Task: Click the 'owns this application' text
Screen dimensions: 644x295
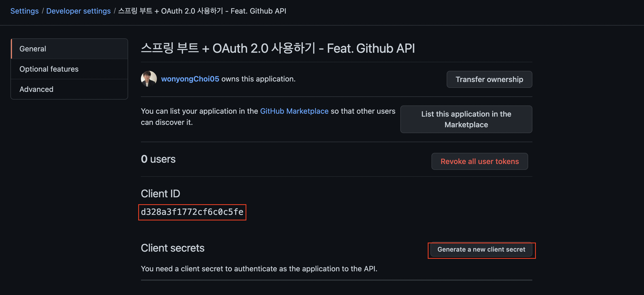Action: tap(258, 79)
